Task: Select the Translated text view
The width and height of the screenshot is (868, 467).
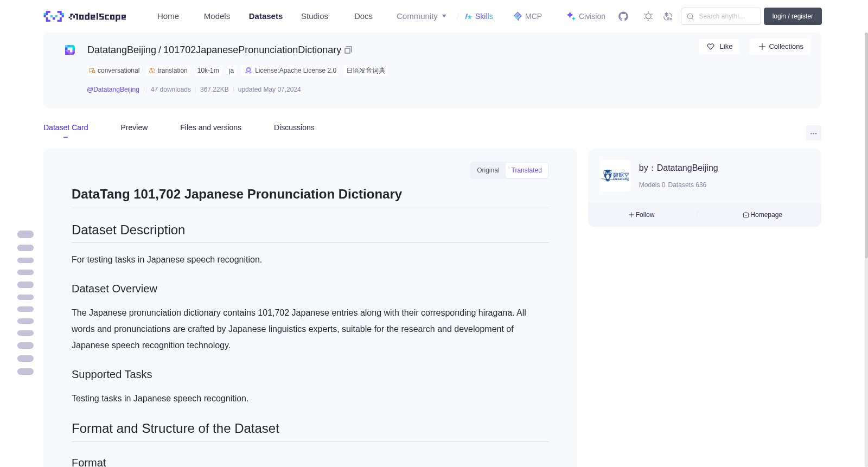Action: pos(526,170)
